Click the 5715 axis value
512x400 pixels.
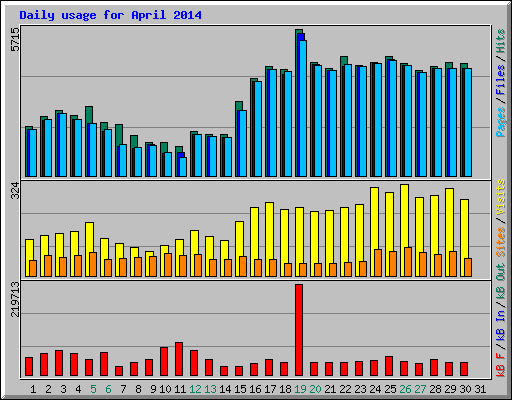click(x=15, y=40)
